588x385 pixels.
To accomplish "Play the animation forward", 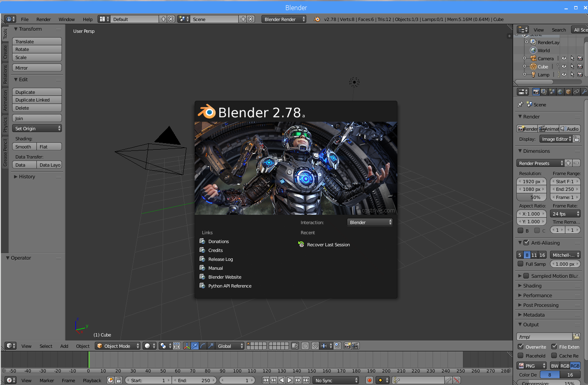I will pos(290,380).
